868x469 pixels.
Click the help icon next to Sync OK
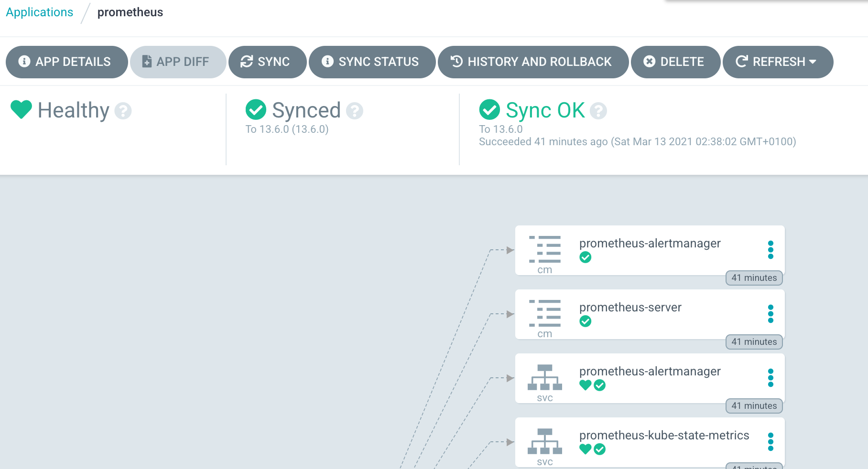point(598,111)
